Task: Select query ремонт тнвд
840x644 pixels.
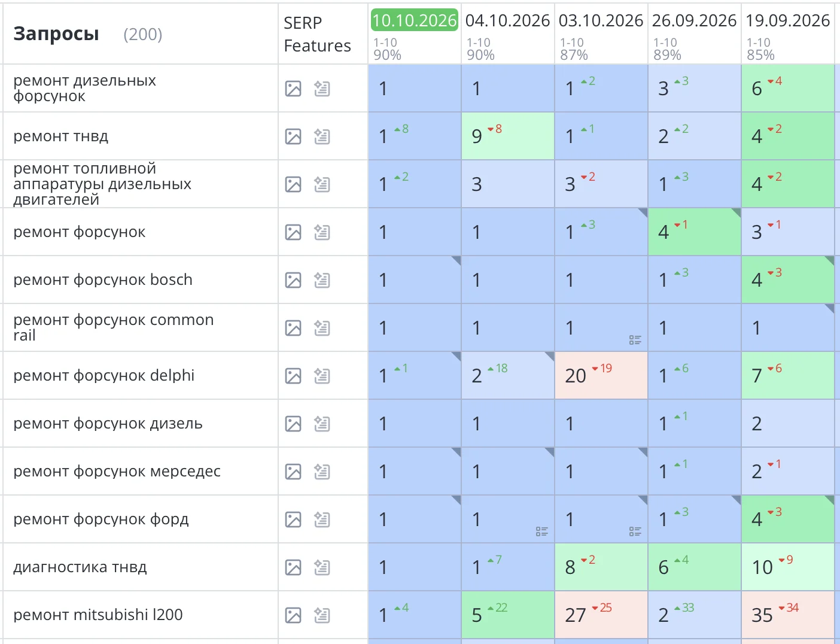Action: click(60, 136)
